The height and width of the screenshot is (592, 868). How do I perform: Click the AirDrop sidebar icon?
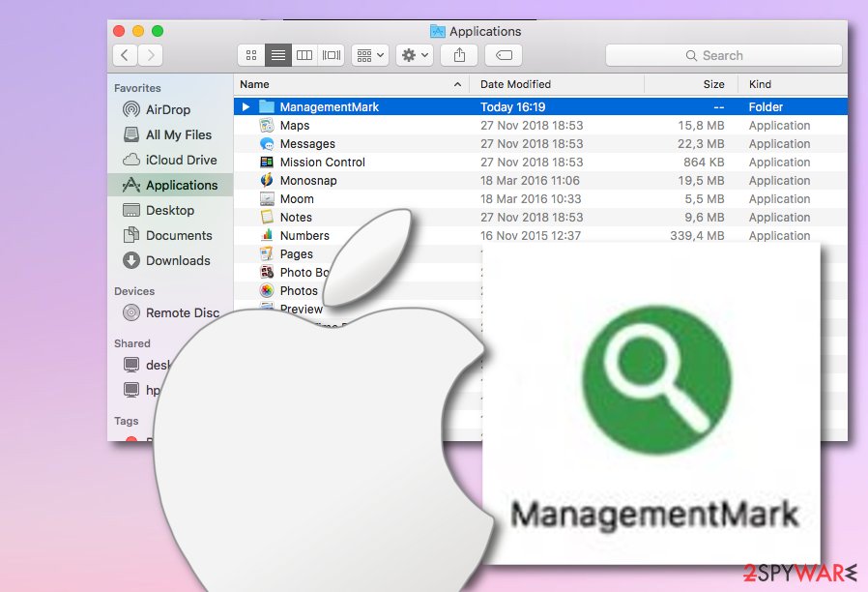click(131, 109)
